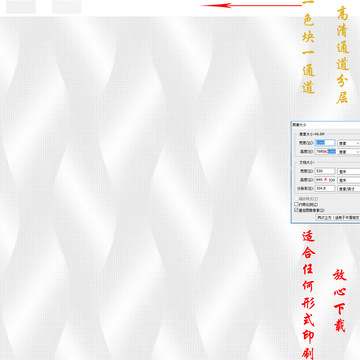The image size is (360, 360).
Task: Open the document height unit dropdown
Action: (349, 180)
